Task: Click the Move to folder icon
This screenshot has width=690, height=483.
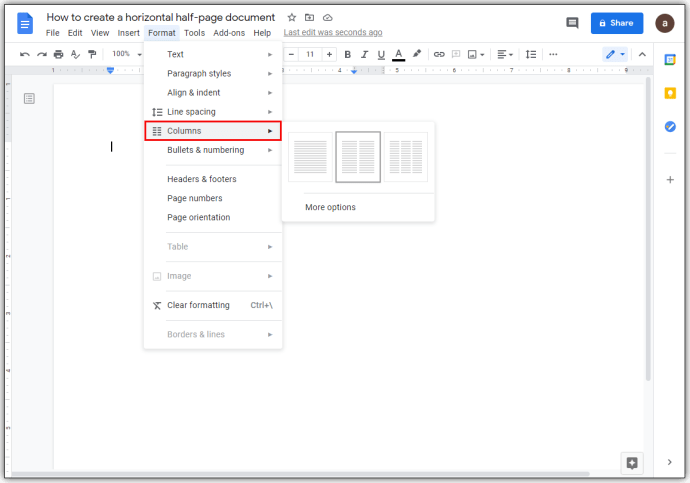Action: [x=309, y=18]
